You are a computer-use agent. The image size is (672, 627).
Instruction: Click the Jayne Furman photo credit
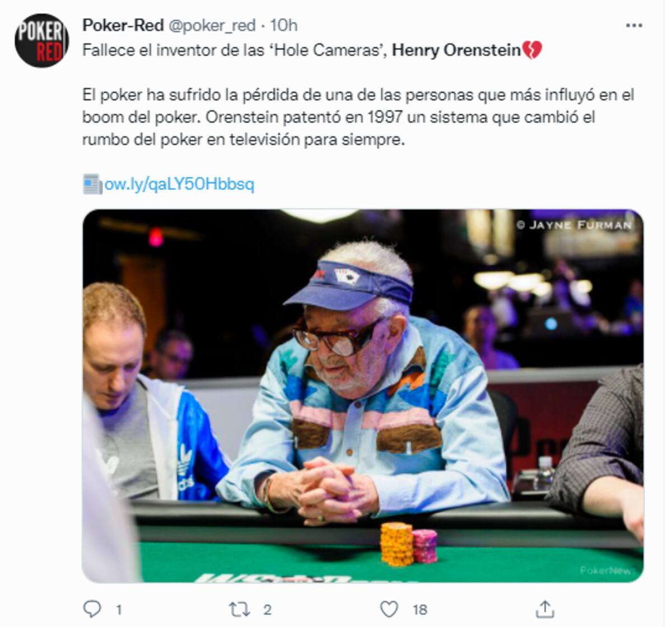(574, 225)
